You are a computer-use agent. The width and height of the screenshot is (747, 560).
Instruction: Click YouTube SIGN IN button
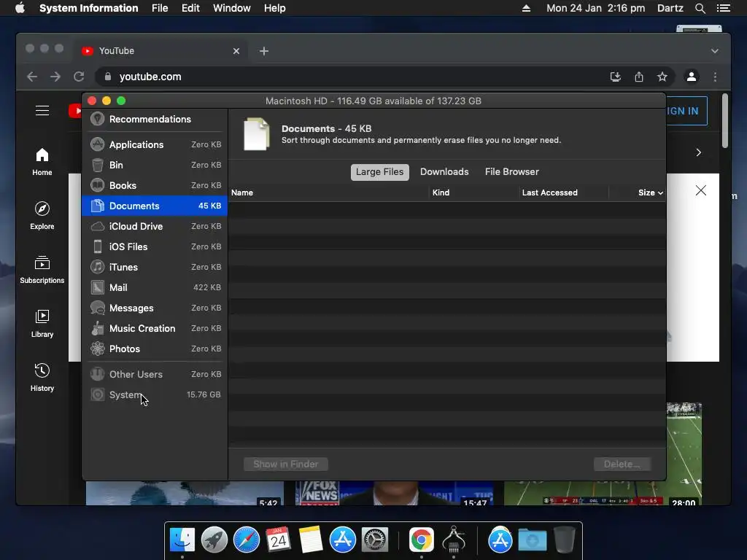tap(686, 111)
